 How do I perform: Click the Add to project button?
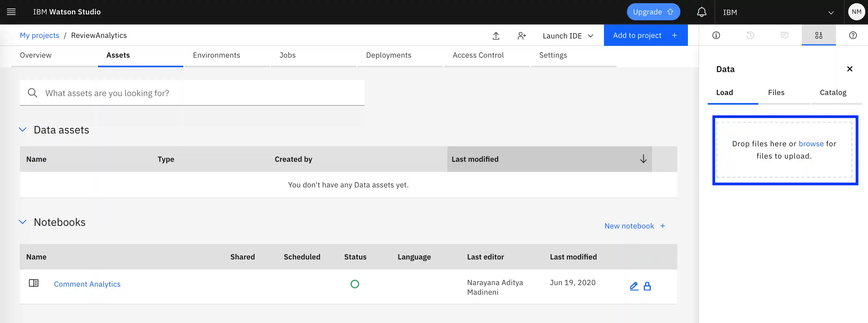point(645,35)
